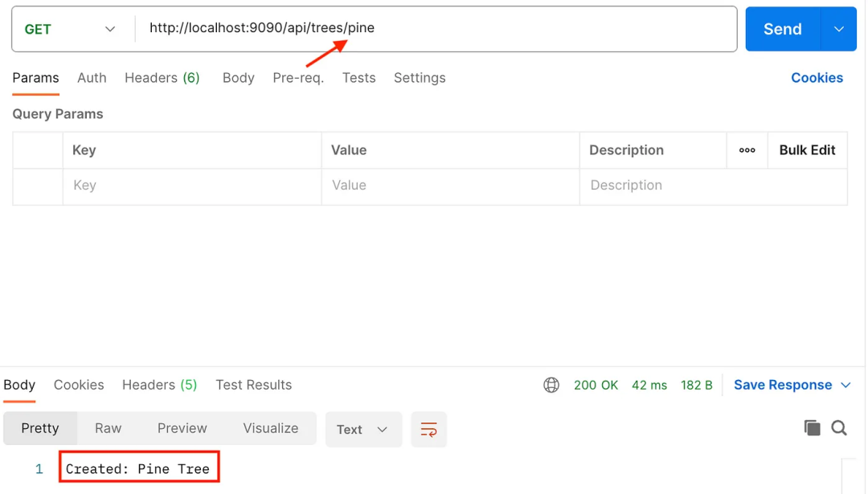Click the empty Value parameter field
The image size is (868, 494).
coord(451,186)
